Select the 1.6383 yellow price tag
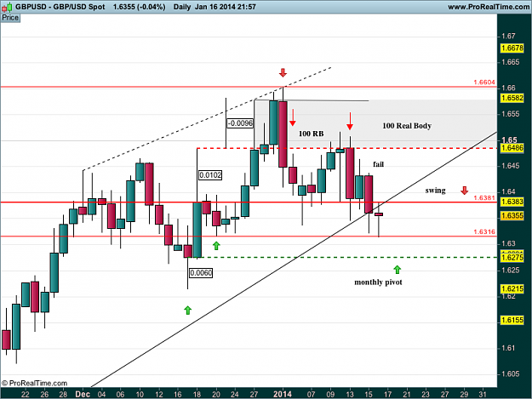This screenshot has width=532, height=399. [x=512, y=202]
